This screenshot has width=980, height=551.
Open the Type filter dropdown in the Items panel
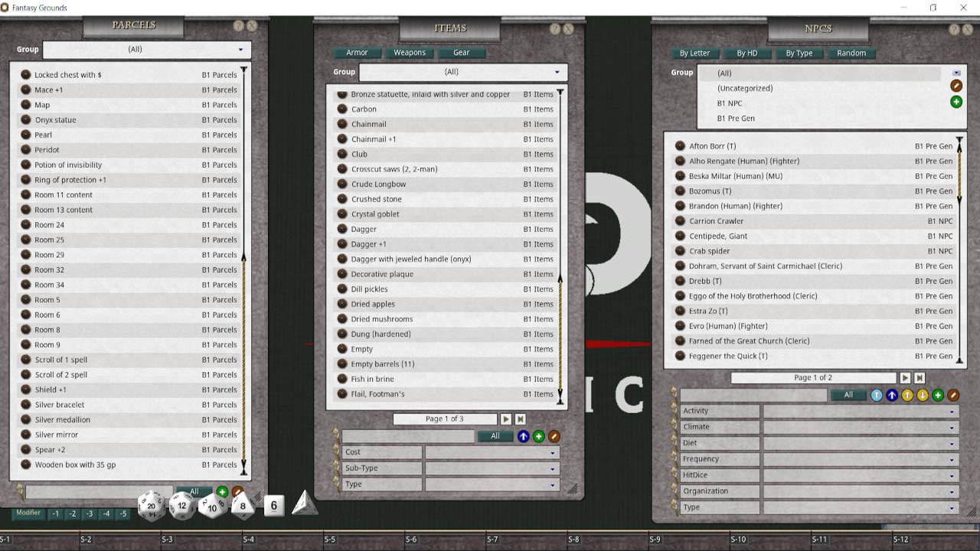[492, 483]
